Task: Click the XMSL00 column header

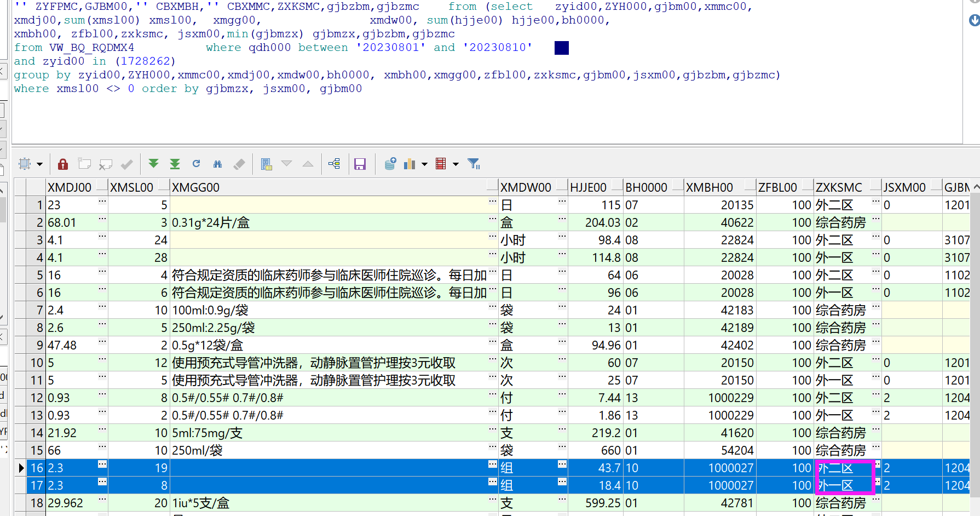Action: pyautogui.click(x=132, y=187)
